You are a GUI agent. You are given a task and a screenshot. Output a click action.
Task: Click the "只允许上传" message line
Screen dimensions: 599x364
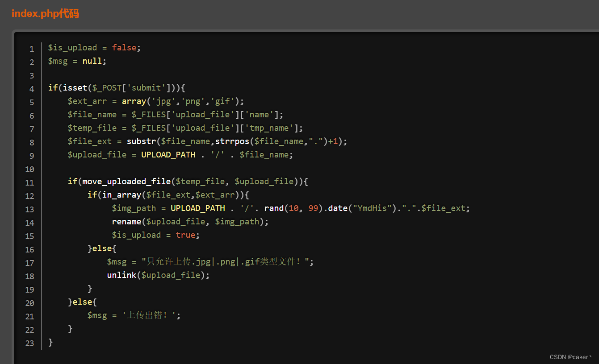point(210,262)
